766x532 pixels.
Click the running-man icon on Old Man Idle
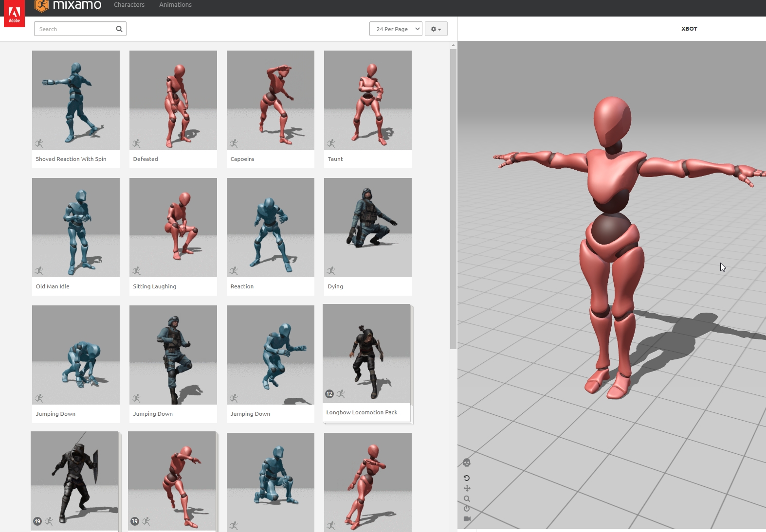(39, 270)
